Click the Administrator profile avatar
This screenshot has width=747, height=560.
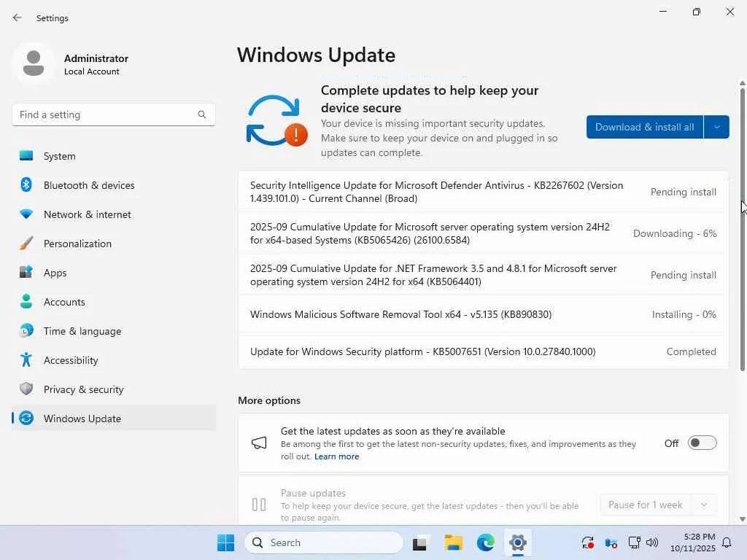pyautogui.click(x=34, y=63)
